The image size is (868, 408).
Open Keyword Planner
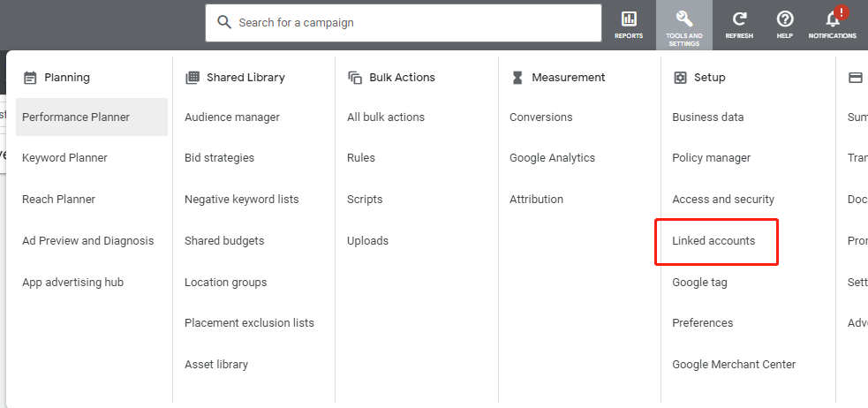(x=64, y=158)
